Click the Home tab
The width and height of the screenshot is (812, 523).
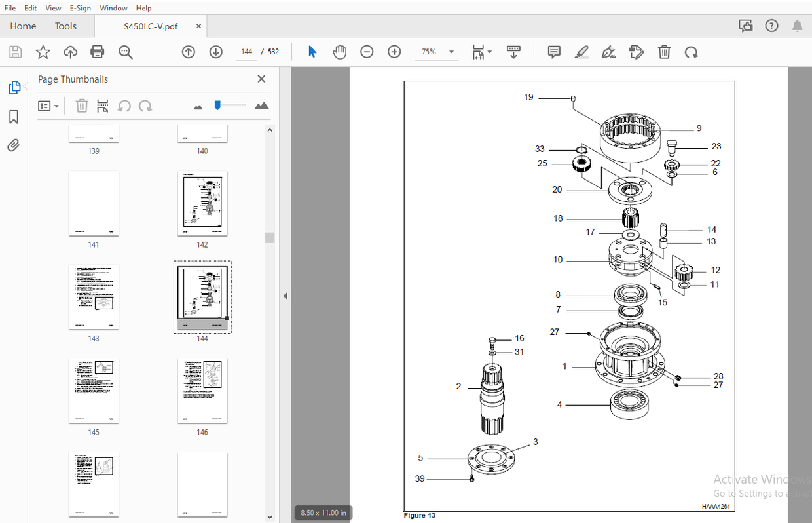23,26
